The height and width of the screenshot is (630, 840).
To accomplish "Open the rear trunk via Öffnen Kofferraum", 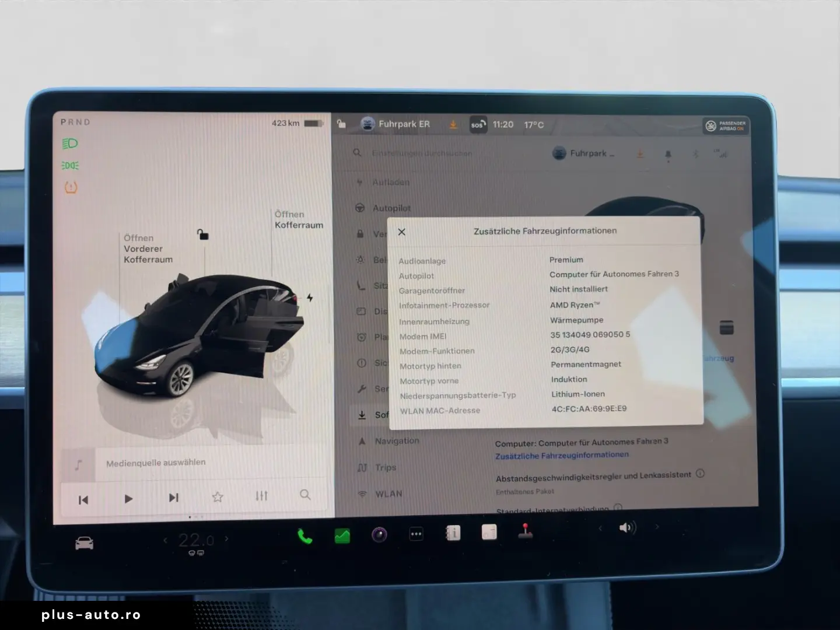I will (299, 219).
